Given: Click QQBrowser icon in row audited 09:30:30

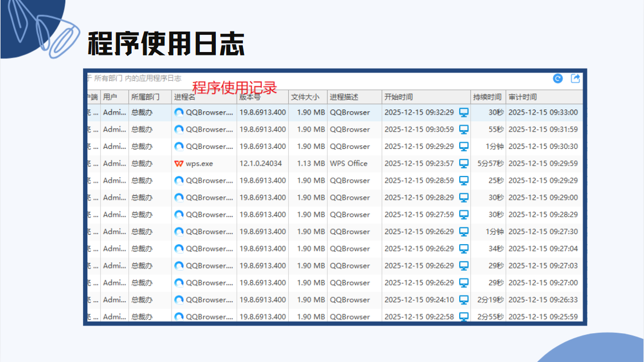Looking at the screenshot, I should [179, 146].
